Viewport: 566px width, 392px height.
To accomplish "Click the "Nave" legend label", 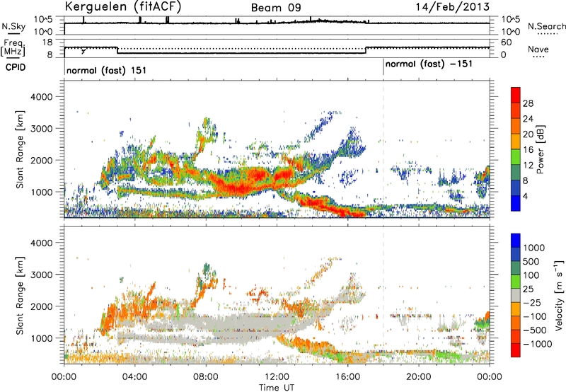I will 538,49.
